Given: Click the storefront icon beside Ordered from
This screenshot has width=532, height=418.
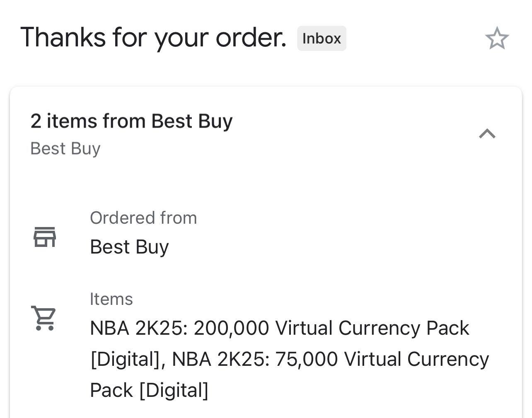Looking at the screenshot, I should click(45, 237).
